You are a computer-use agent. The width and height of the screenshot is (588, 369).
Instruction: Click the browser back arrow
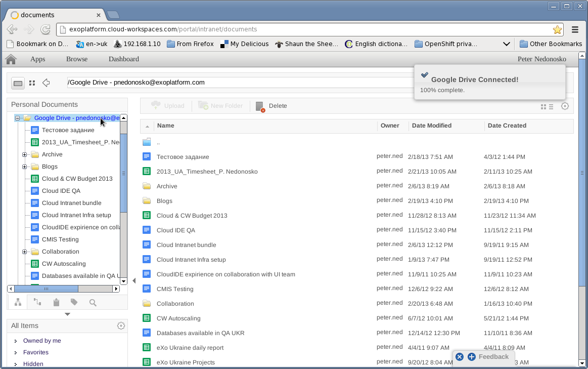[x=12, y=29]
